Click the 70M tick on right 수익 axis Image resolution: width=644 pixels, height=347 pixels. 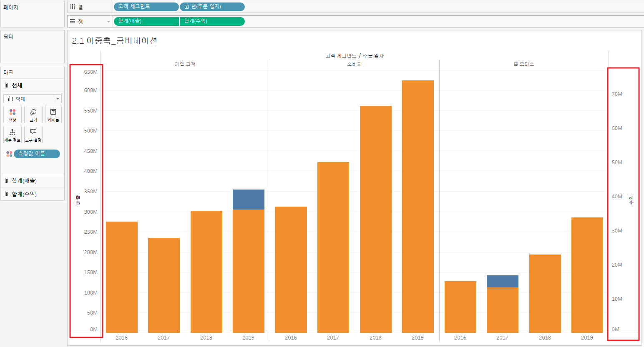click(x=617, y=94)
